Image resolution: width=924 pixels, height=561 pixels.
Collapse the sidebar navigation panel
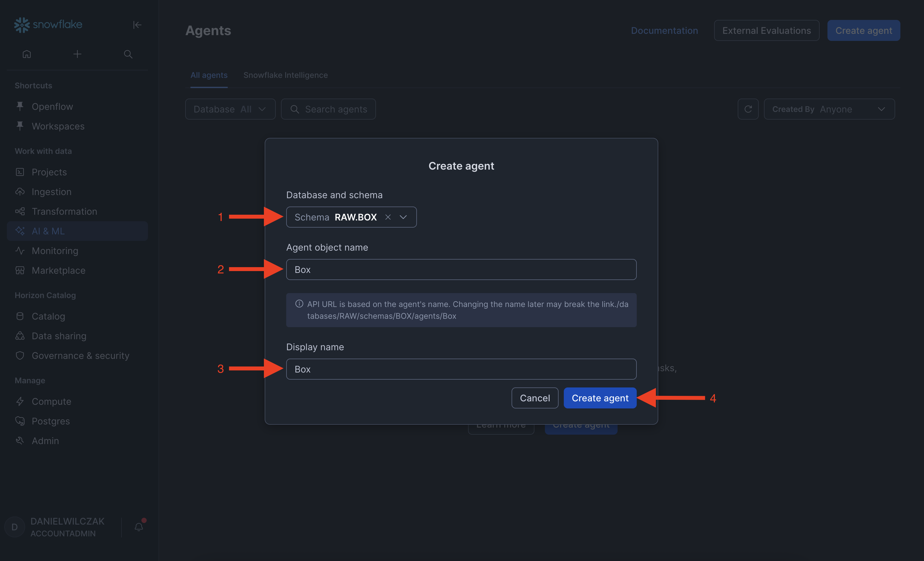coord(137,25)
